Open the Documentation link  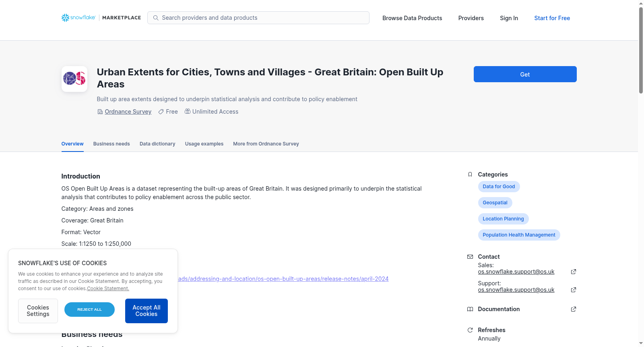pyautogui.click(x=499, y=309)
